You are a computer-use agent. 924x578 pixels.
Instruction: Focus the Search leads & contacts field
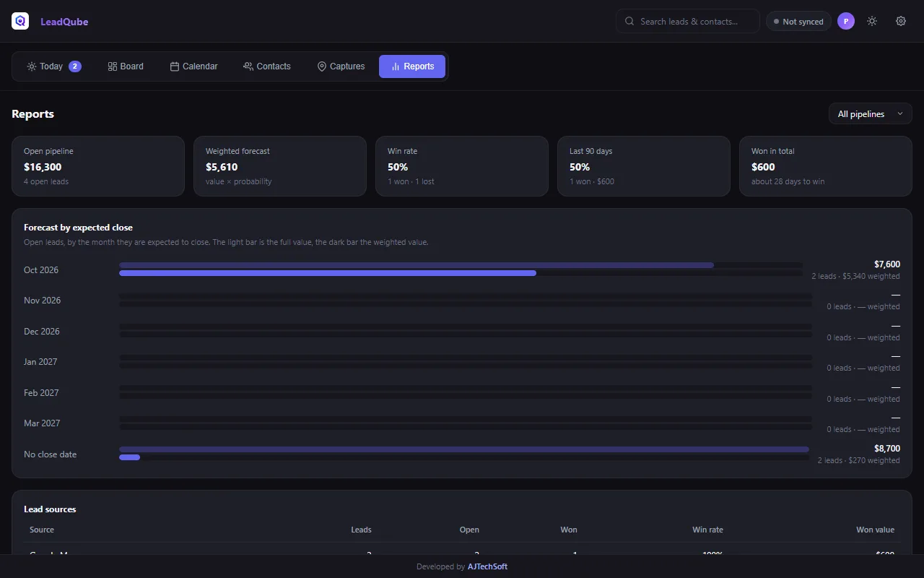pyautogui.click(x=688, y=21)
